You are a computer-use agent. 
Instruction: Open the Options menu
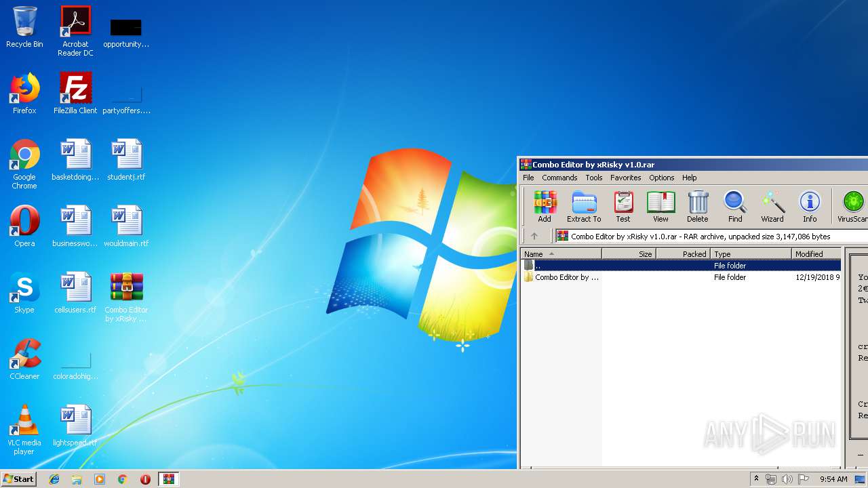coord(662,178)
